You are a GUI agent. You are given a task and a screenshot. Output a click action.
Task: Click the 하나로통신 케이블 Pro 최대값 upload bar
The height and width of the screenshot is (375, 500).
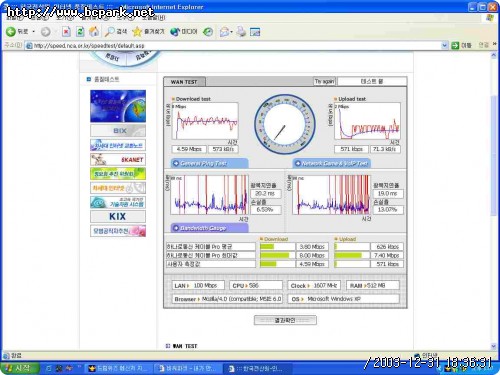(352, 255)
